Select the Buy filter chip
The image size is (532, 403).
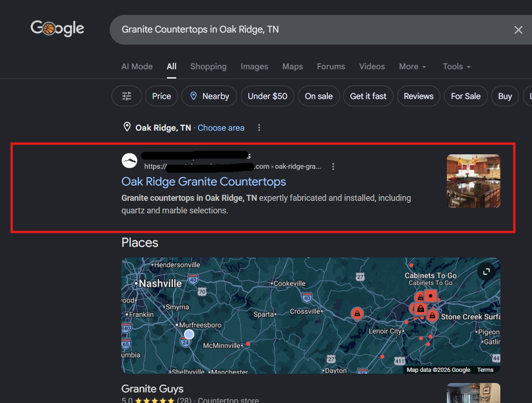(x=505, y=96)
